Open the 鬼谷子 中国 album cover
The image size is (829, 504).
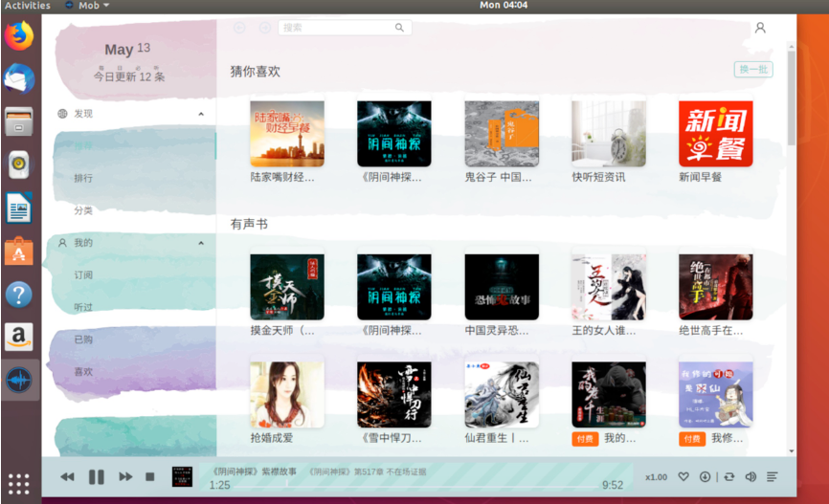pos(502,134)
